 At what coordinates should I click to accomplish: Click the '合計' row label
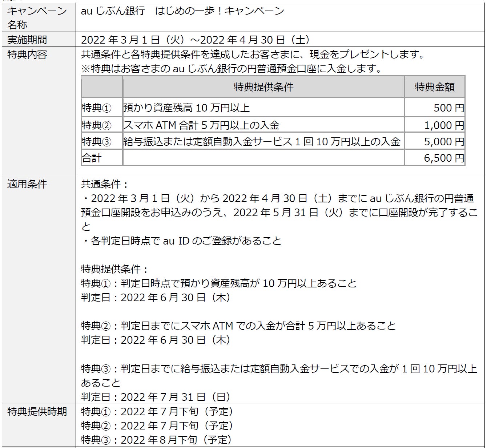[x=102, y=158]
